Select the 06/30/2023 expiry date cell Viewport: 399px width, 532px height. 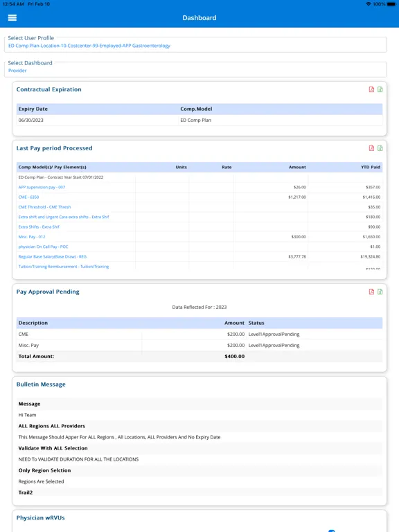[x=31, y=120]
